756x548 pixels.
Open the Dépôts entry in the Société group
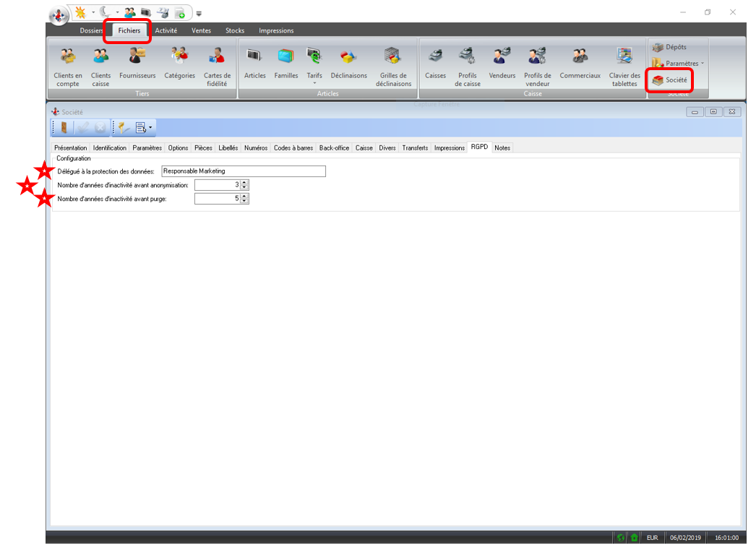tap(672, 46)
